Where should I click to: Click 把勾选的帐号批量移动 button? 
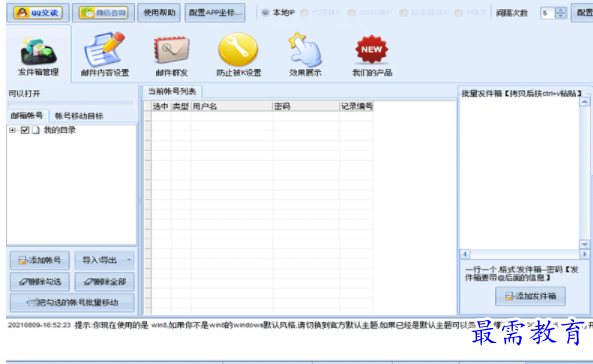[72, 302]
